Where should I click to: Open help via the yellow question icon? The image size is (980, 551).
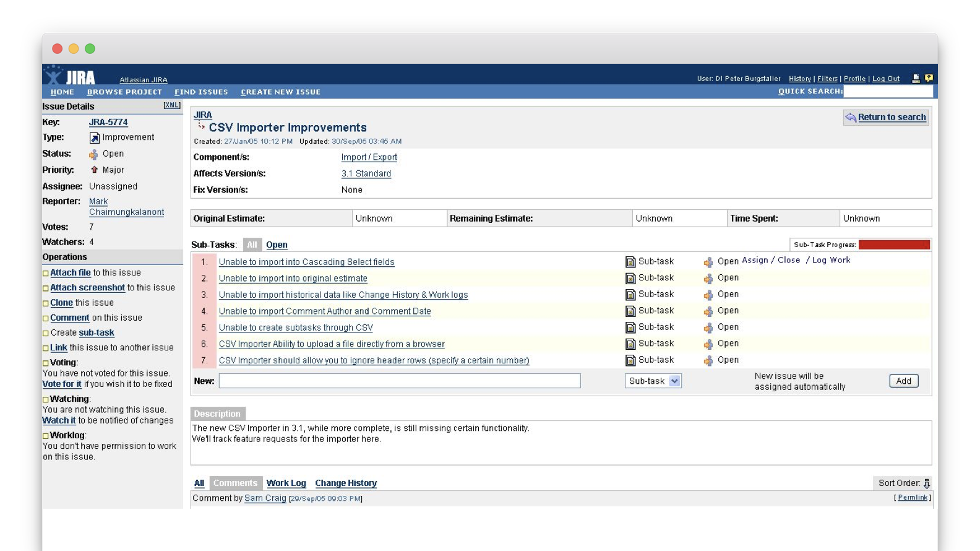click(928, 79)
